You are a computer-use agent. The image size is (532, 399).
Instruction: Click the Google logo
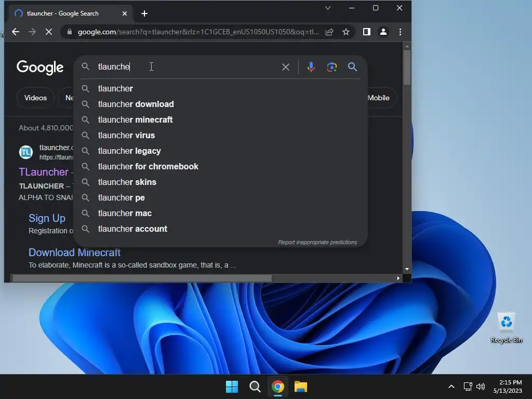(40, 68)
